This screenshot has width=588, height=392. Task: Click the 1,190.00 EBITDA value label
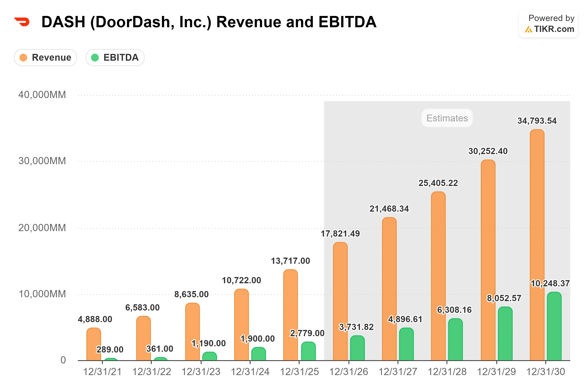tap(208, 343)
